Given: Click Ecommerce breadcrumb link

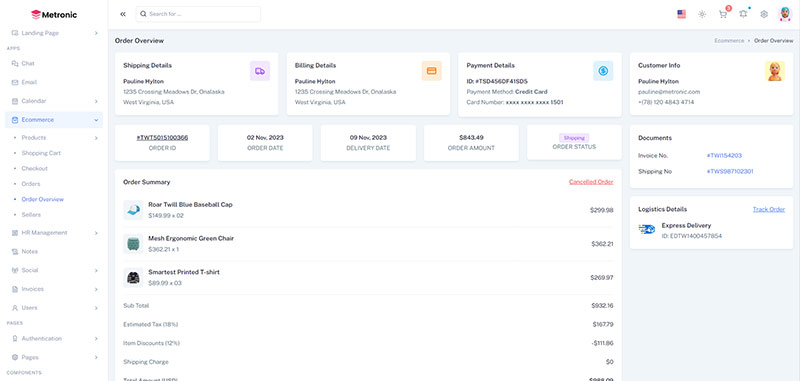Looking at the screenshot, I should click(729, 40).
